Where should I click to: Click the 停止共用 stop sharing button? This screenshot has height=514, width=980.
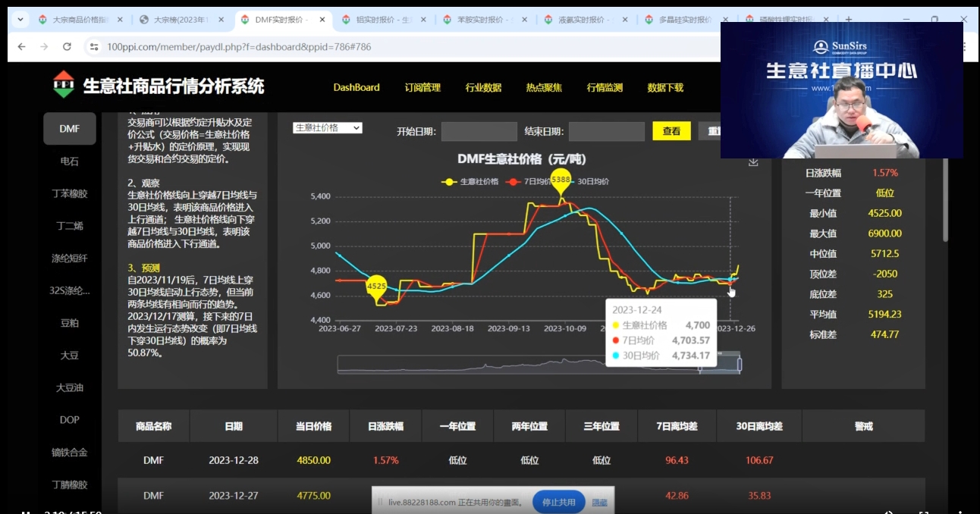tap(559, 502)
